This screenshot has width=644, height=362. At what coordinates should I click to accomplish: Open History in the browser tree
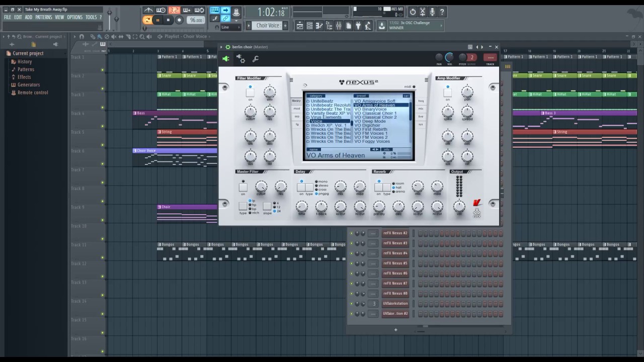click(x=25, y=62)
